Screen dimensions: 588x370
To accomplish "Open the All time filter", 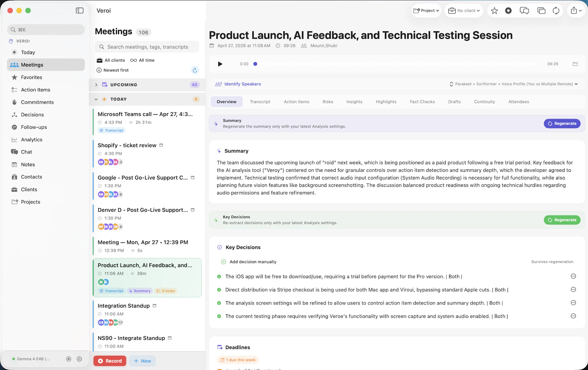I will pyautogui.click(x=143, y=60).
